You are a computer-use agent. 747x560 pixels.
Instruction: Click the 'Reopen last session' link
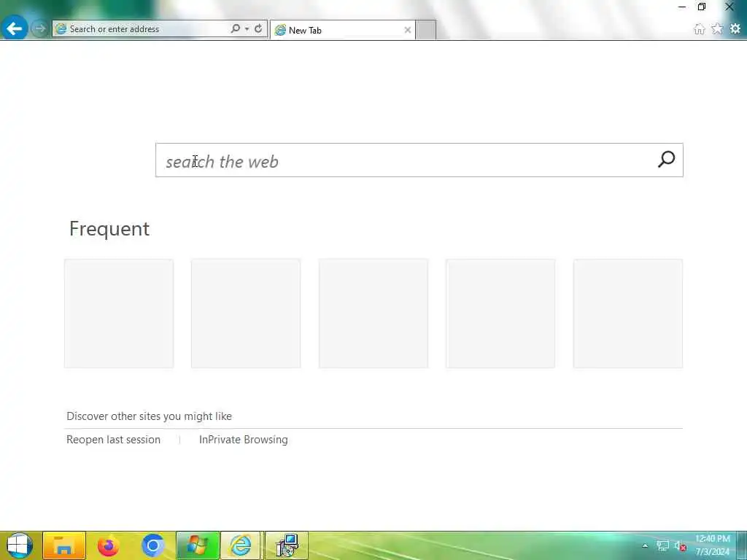pos(113,440)
